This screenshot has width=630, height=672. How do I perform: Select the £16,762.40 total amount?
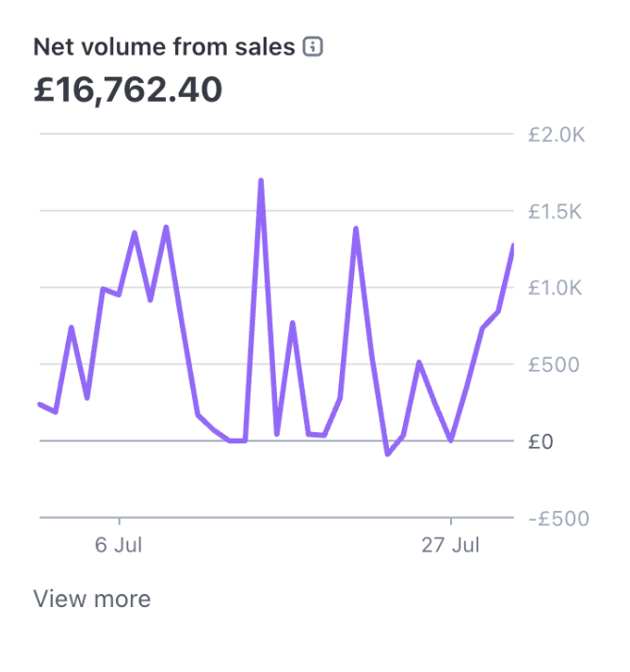pyautogui.click(x=128, y=89)
